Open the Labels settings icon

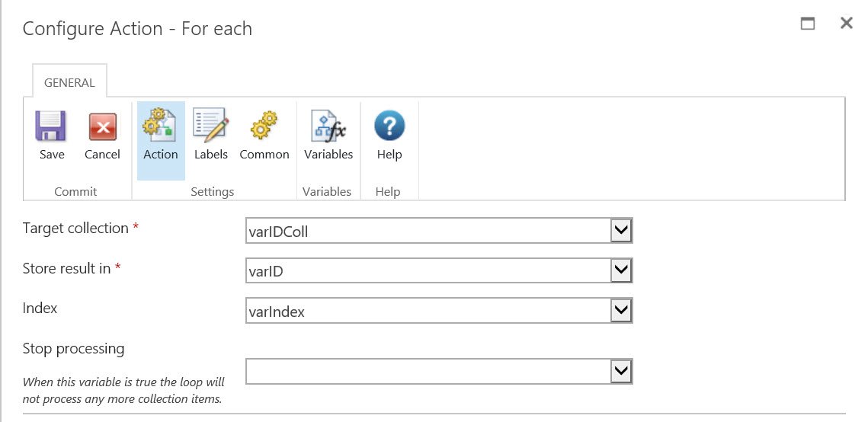click(211, 126)
